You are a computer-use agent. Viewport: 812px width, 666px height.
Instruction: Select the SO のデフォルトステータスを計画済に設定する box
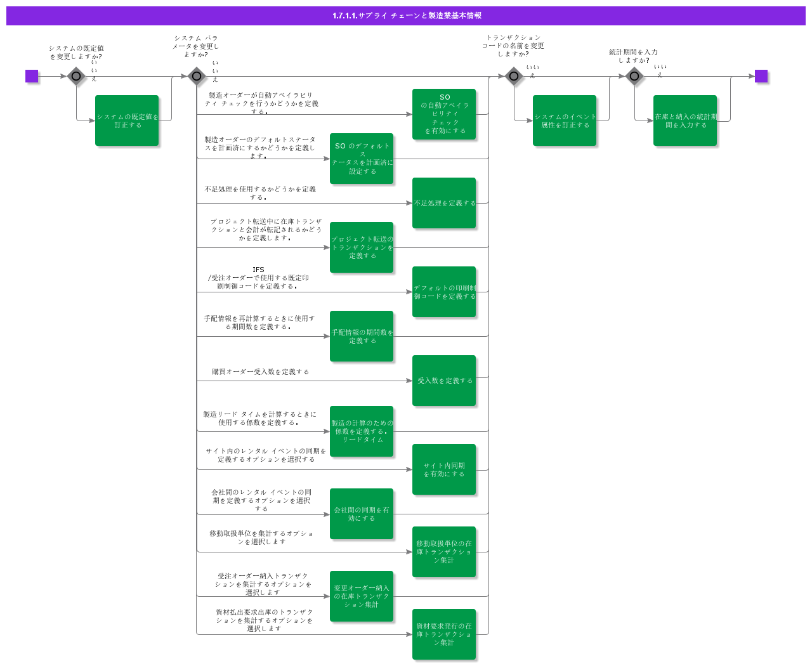point(362,159)
